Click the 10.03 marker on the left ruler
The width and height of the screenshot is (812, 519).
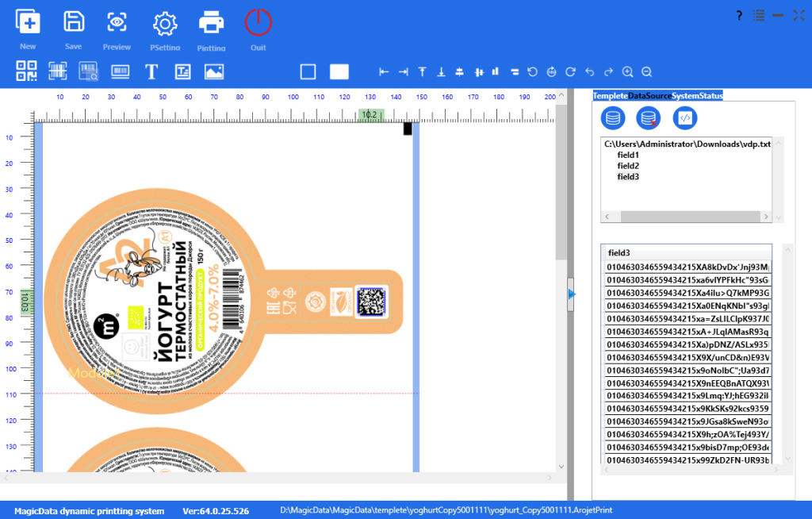pos(26,302)
